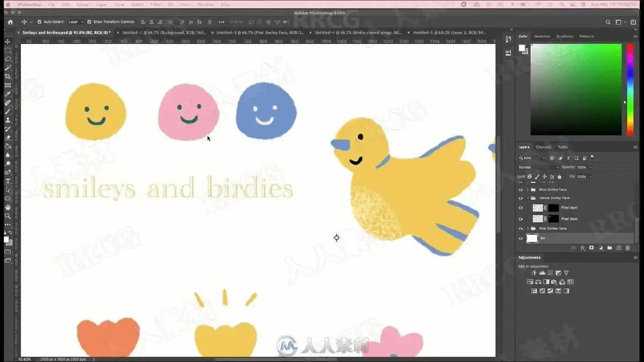Select the Frame tool

point(8,85)
